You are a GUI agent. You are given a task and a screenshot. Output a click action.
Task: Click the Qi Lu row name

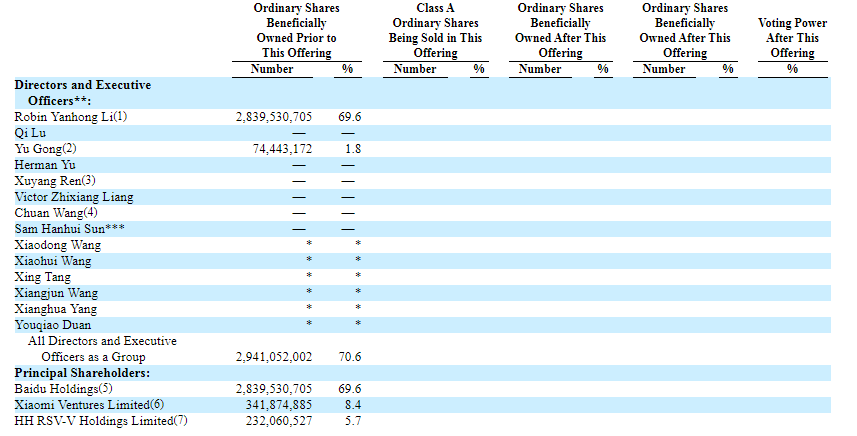tap(30, 133)
